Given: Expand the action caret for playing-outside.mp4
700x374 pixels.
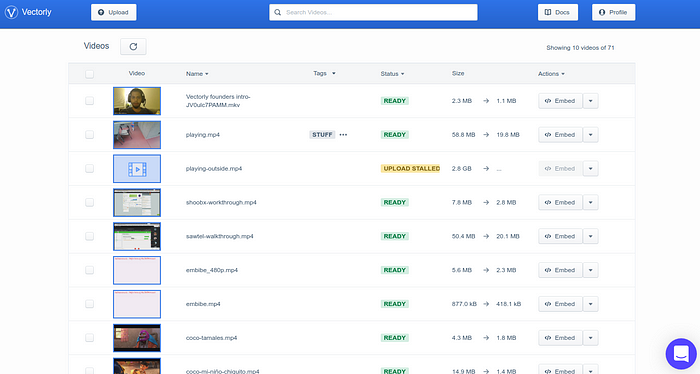Looking at the screenshot, I should (590, 169).
